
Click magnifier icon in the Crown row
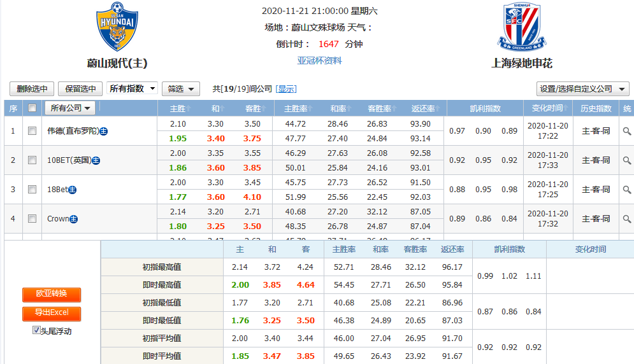coord(627,218)
